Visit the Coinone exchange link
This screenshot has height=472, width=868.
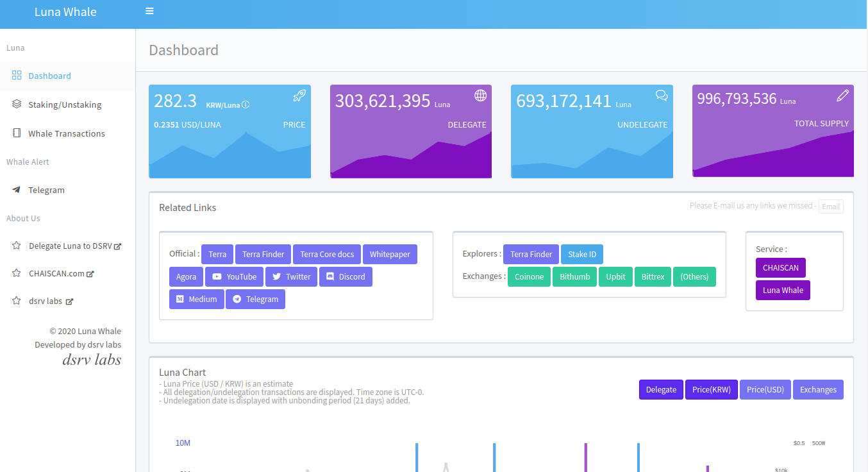click(x=529, y=276)
